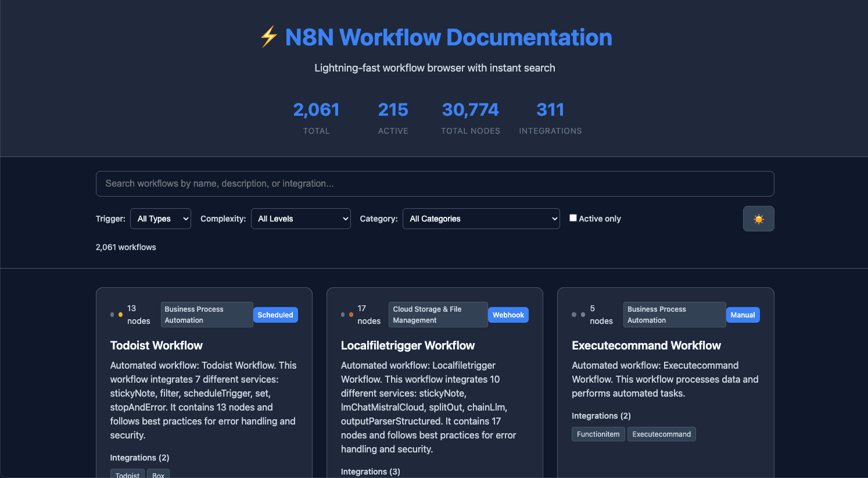Enable the Active only checkbox

tap(573, 218)
